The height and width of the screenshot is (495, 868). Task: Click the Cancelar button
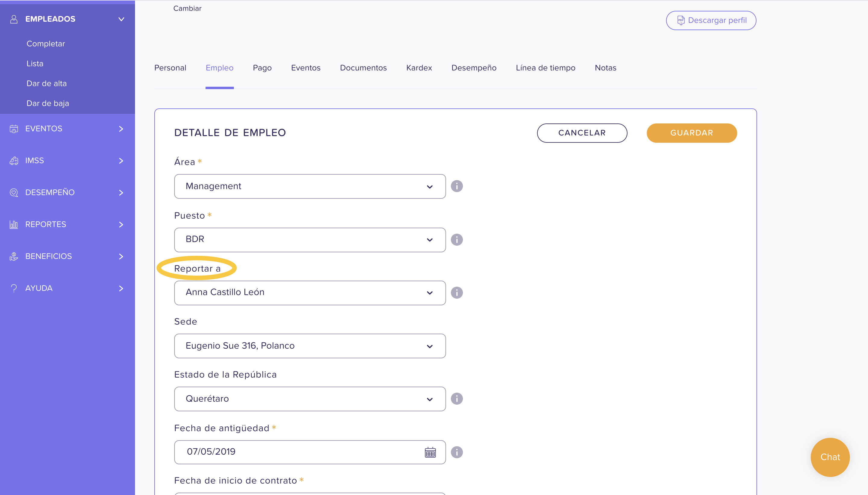582,133
